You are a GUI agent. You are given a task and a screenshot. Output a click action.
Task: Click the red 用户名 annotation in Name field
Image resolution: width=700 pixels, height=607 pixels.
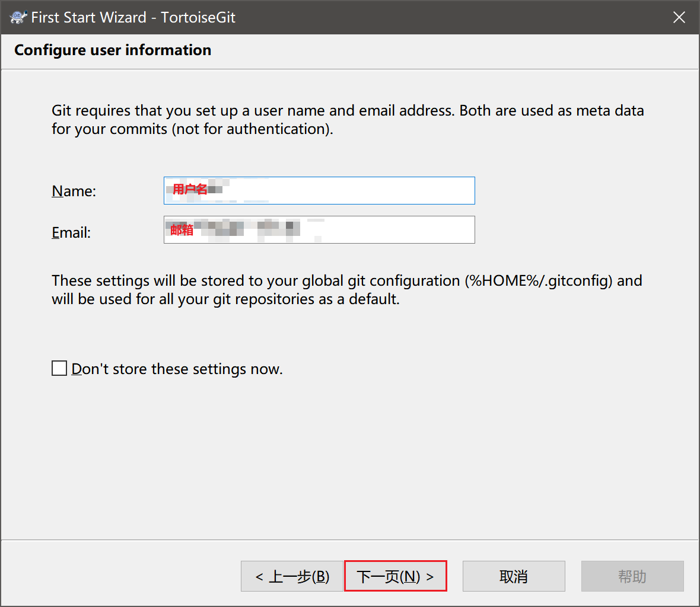(x=190, y=190)
